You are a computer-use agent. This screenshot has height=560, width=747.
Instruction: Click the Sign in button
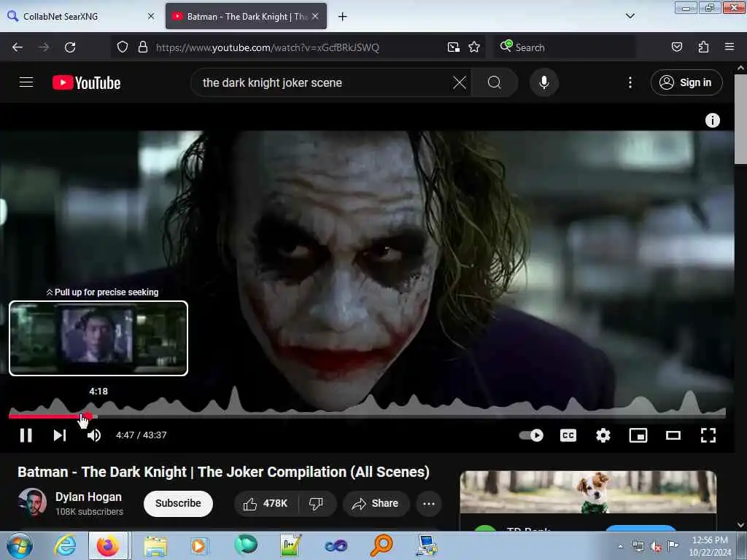tap(686, 82)
